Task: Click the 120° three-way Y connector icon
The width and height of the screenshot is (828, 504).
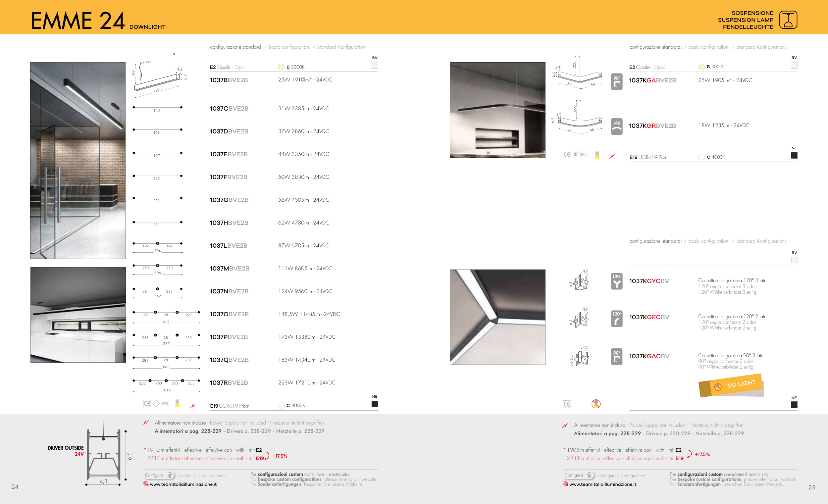Action: coord(616,281)
